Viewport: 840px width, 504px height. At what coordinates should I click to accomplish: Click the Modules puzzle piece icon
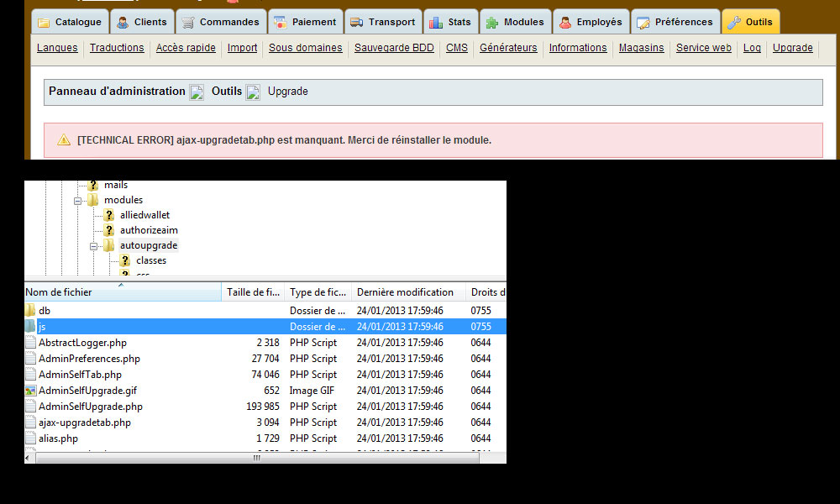491,23
